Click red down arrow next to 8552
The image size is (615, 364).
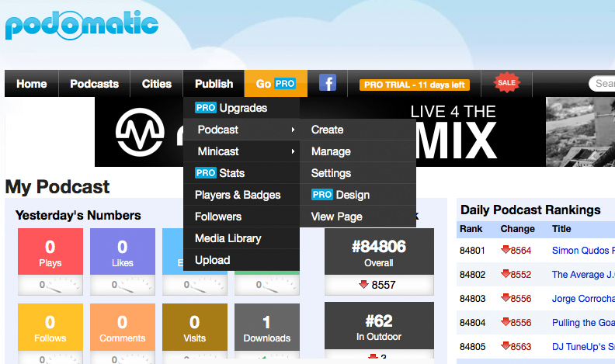(506, 274)
